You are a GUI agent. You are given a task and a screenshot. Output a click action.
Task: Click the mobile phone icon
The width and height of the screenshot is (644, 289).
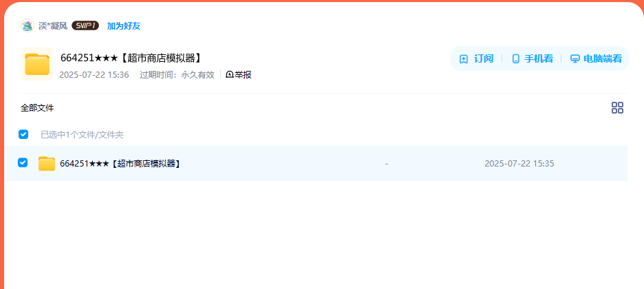(x=516, y=58)
